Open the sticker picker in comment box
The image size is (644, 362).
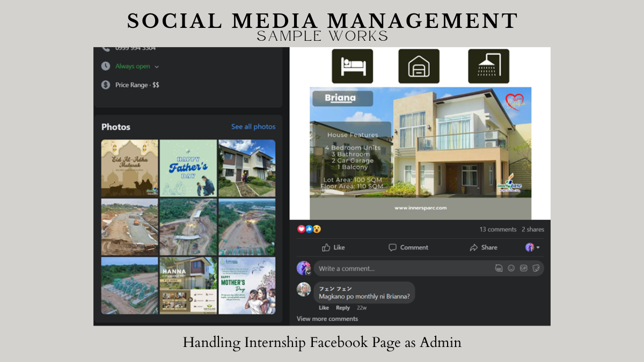point(536,268)
